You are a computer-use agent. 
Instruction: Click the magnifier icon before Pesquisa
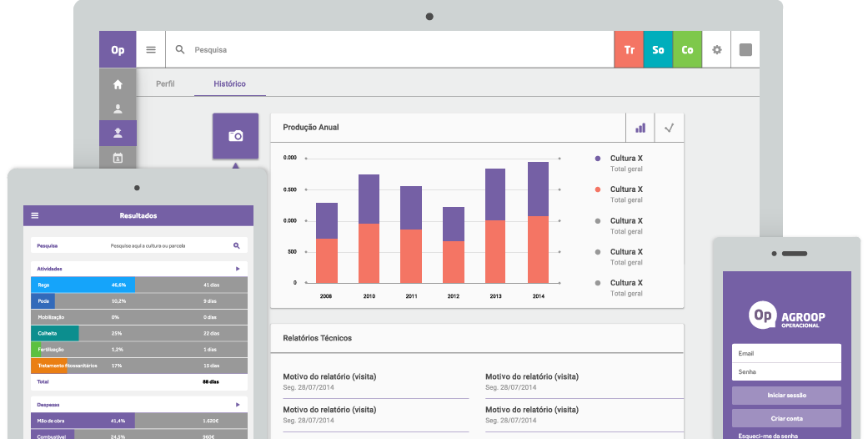(x=180, y=49)
